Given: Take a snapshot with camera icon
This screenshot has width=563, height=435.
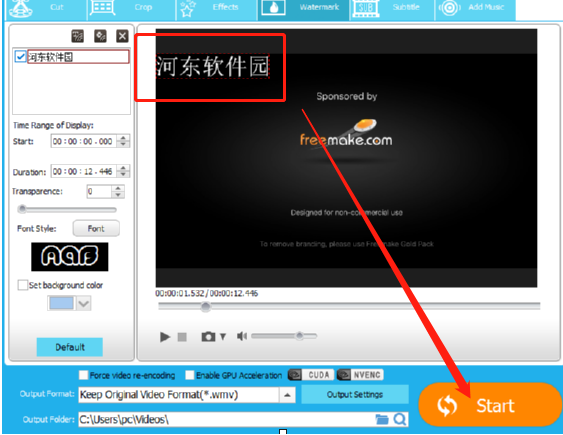Looking at the screenshot, I should pos(208,337).
